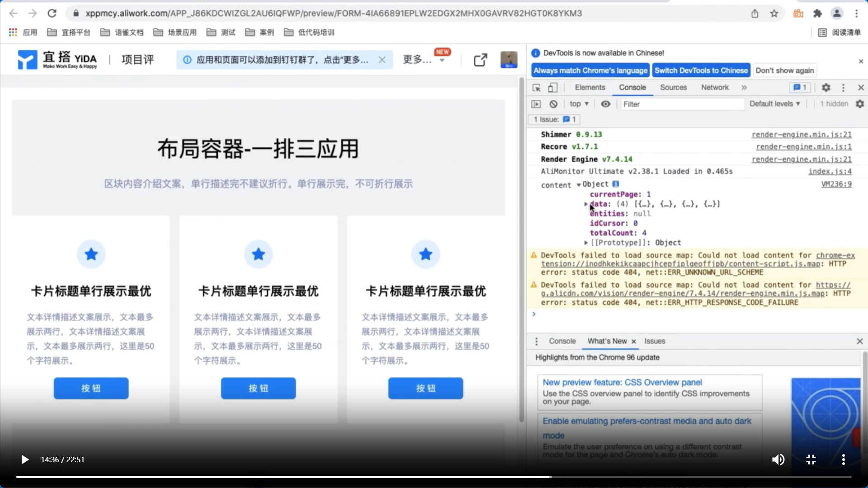
Task: Exit fullscreen on the video player
Action: click(811, 460)
